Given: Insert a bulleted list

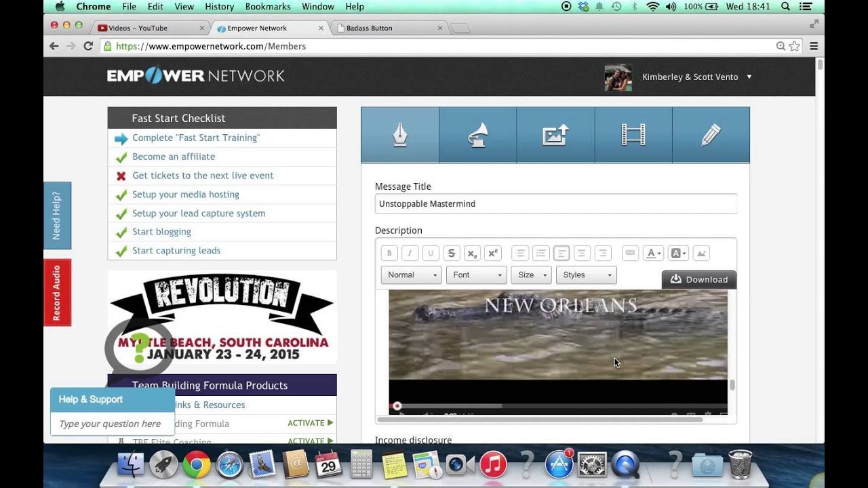Looking at the screenshot, I should click(541, 253).
